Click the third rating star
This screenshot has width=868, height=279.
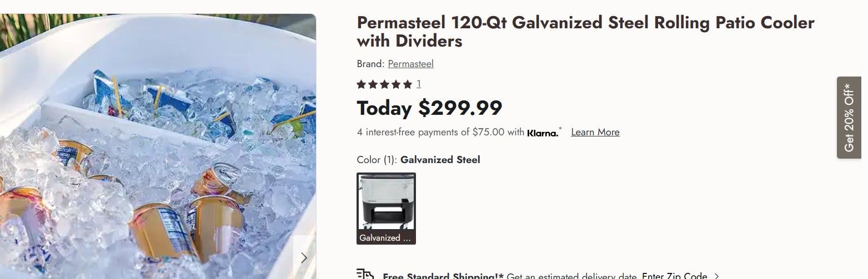tap(384, 84)
